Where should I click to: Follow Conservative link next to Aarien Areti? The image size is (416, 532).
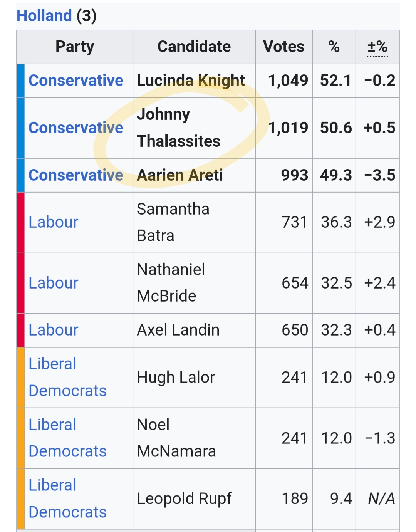[x=75, y=175]
